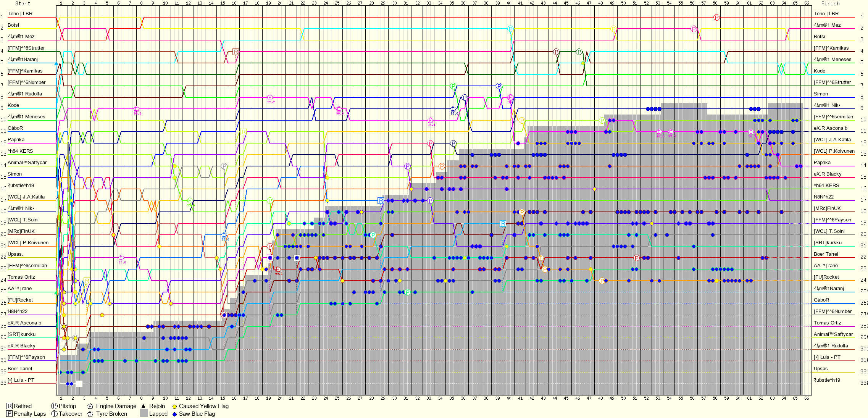Click 'Teho | LBR' in the Start column
The height and width of the screenshot is (418, 868).
pos(20,14)
